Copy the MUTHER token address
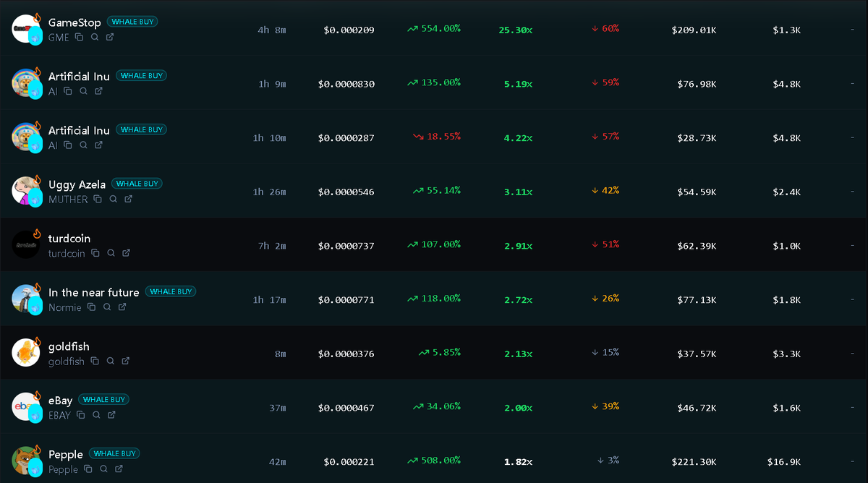 [98, 199]
